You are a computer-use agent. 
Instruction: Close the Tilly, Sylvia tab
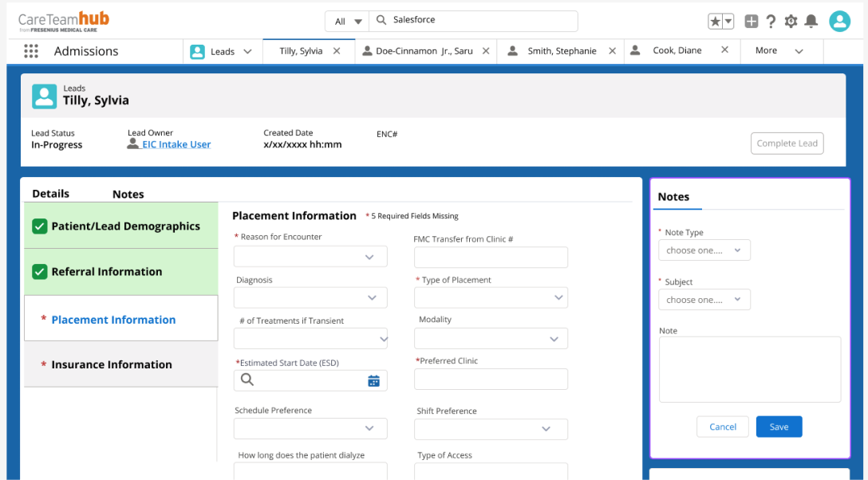(337, 51)
